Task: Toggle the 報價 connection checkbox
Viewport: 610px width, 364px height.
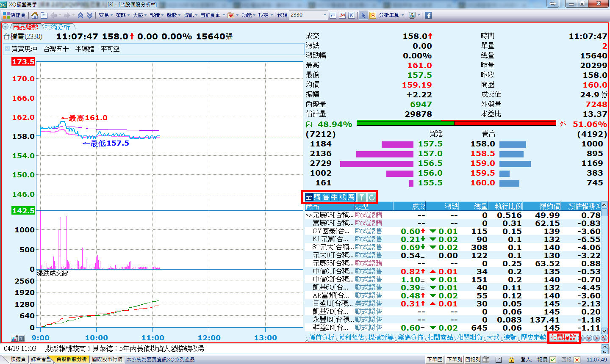Action: click(553, 359)
